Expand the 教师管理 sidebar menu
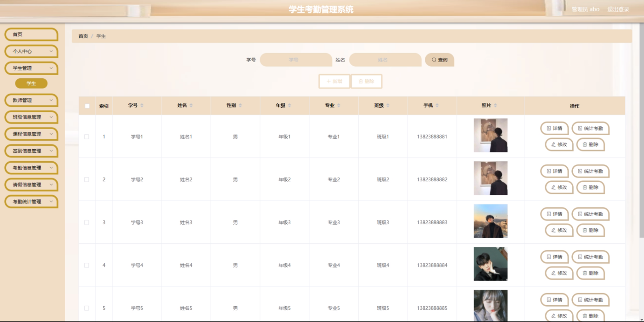Image resolution: width=644 pixels, height=322 pixels. 31,100
